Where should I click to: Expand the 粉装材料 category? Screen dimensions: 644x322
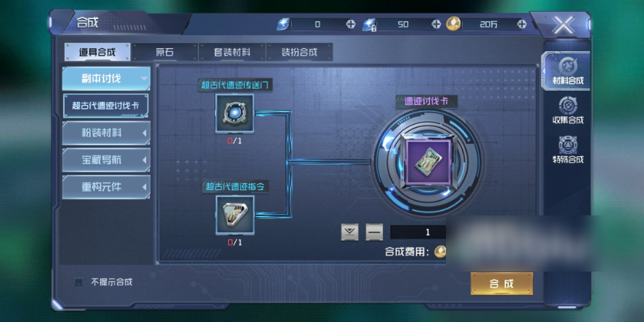click(x=106, y=133)
